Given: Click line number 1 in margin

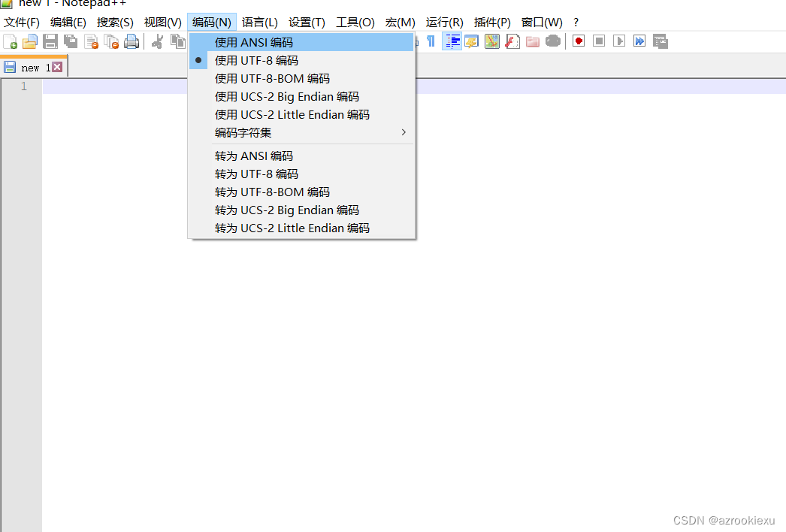Looking at the screenshot, I should click(23, 86).
